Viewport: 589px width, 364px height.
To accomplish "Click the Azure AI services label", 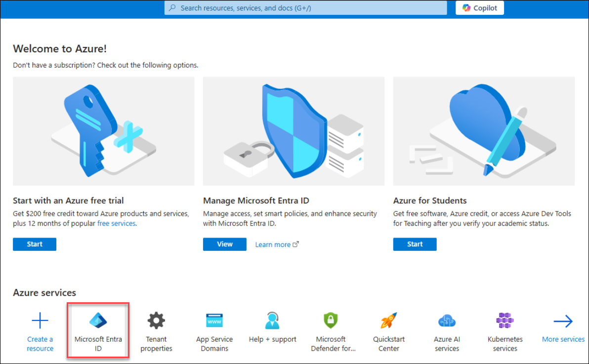I will (447, 344).
